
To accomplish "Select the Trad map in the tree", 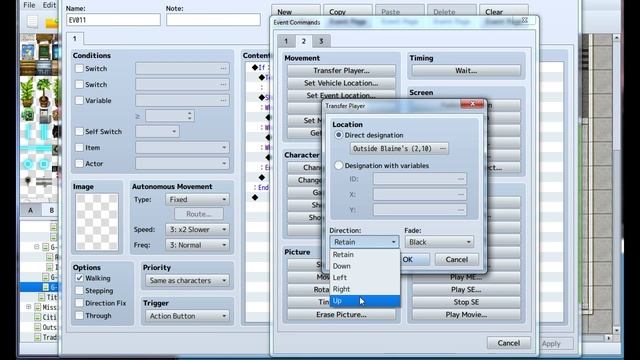I will tap(48, 337).
